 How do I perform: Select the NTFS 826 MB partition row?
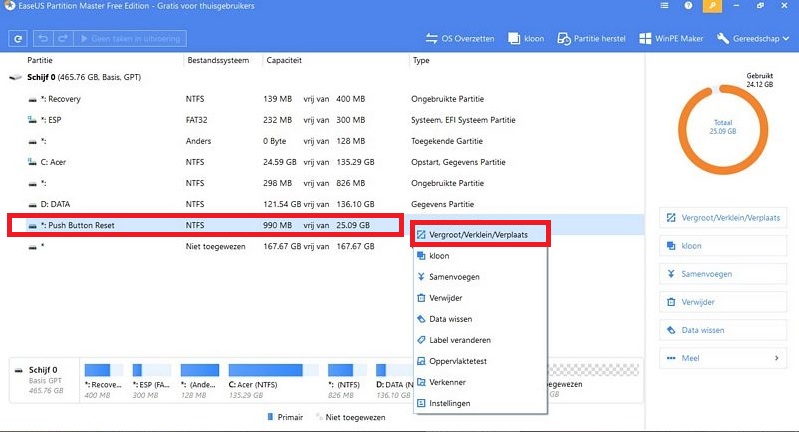point(324,183)
